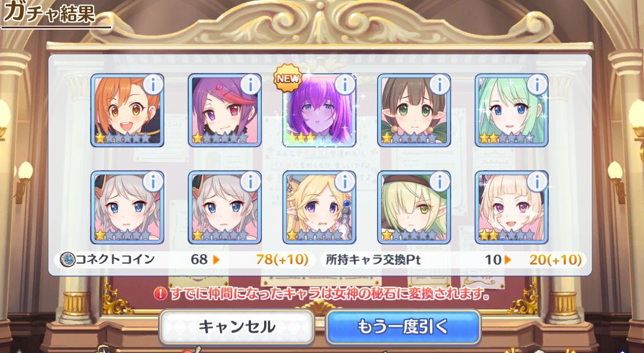Select the NEW purple-haired character portrait
This screenshot has width=644, height=353.
point(319,110)
